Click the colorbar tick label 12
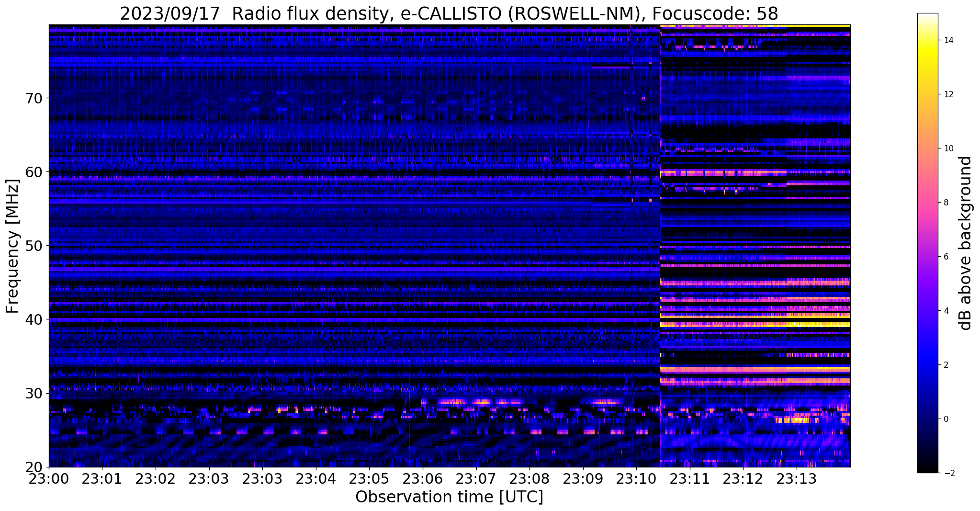This screenshot has width=980, height=511. click(x=948, y=94)
